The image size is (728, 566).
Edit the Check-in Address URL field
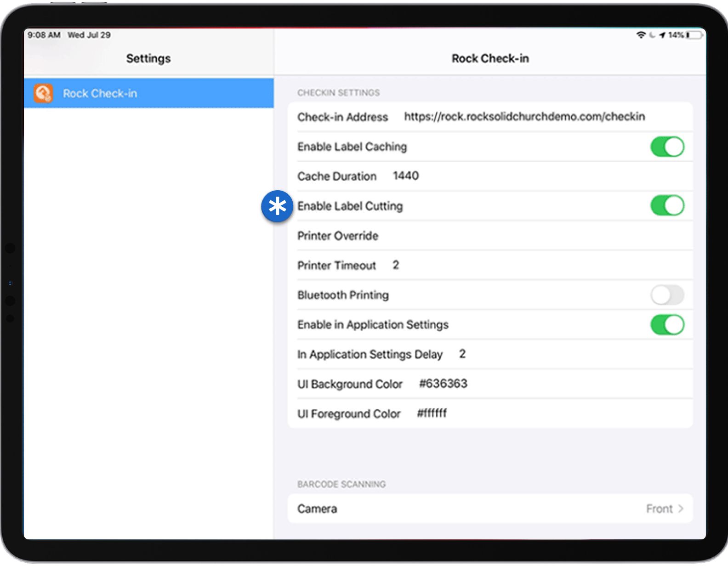pos(524,117)
